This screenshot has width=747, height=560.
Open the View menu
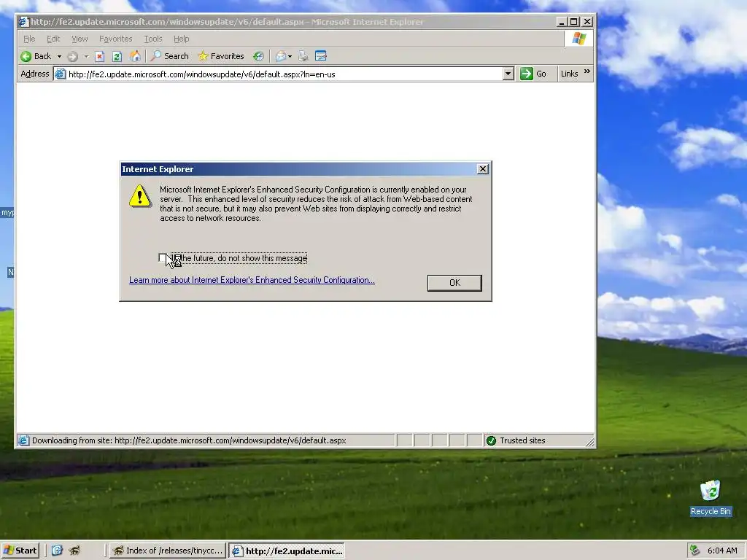[x=80, y=39]
